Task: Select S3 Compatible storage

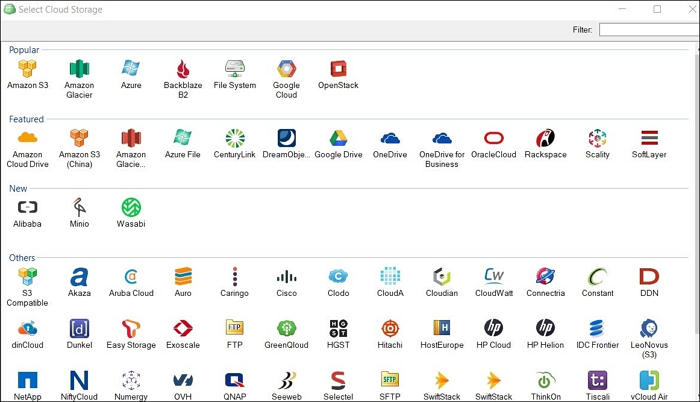Action: coord(27,287)
